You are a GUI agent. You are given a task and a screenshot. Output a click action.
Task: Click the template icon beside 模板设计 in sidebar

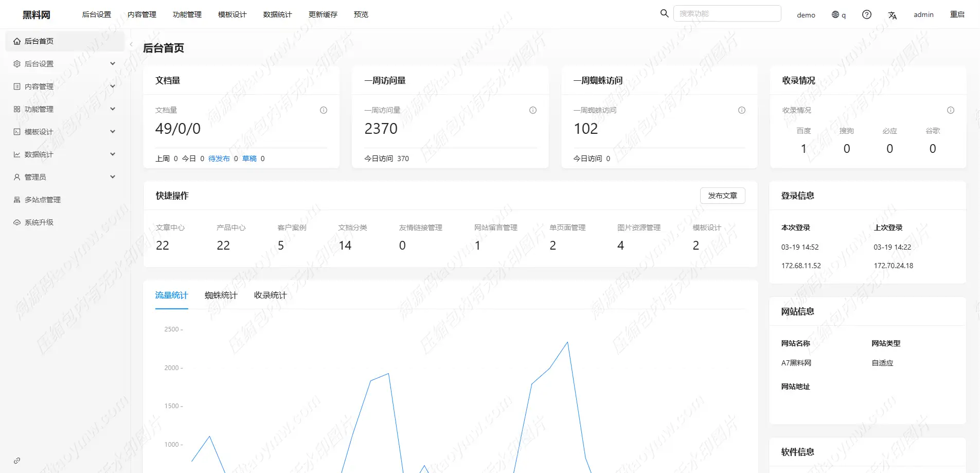[17, 132]
